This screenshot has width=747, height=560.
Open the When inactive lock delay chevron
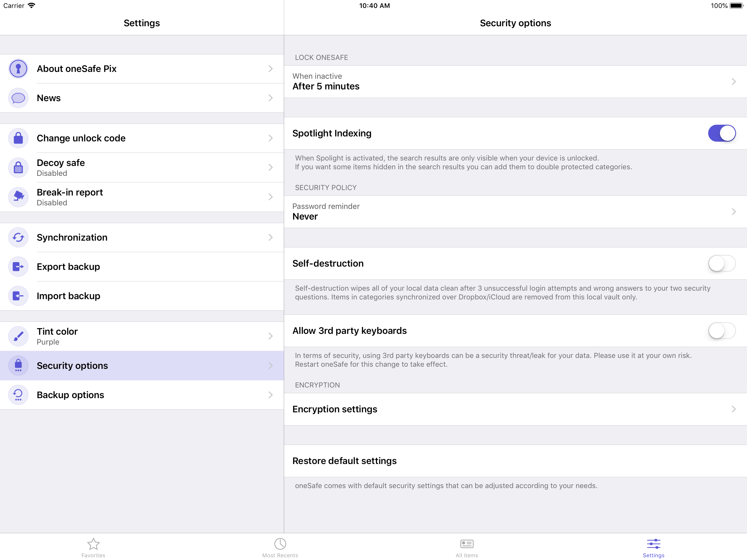click(734, 82)
